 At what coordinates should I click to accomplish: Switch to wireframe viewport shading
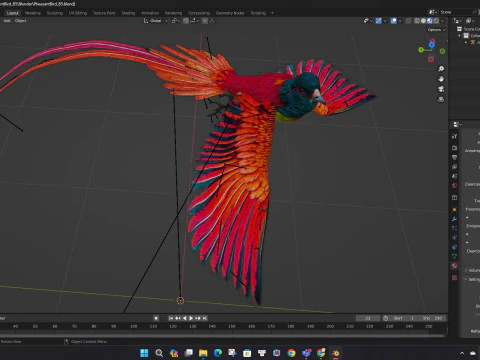point(417,21)
